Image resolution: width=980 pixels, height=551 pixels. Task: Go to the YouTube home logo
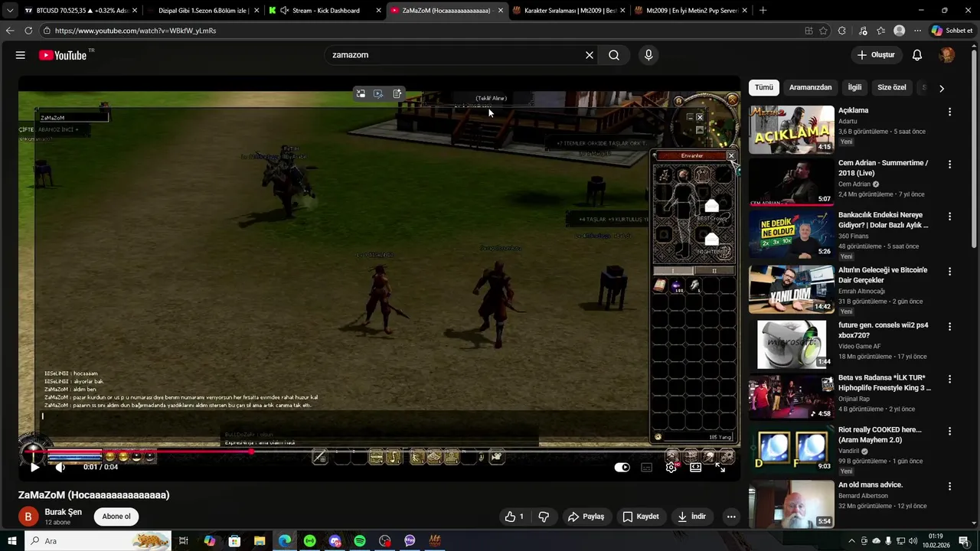(63, 55)
